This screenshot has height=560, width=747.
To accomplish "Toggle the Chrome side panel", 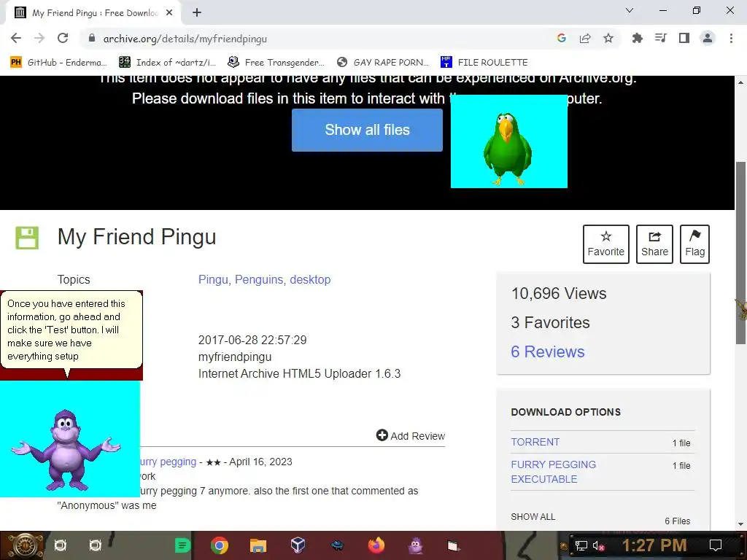I will pyautogui.click(x=684, y=38).
